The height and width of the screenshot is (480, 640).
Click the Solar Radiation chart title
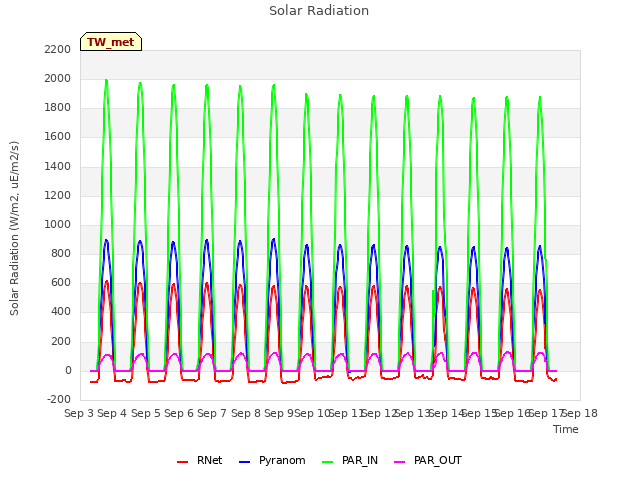click(x=319, y=11)
